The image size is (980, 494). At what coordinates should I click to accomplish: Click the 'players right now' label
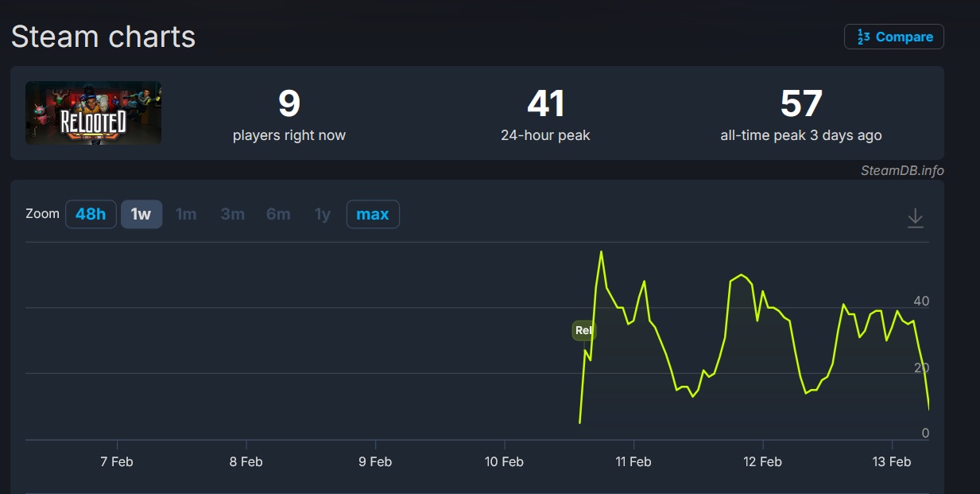click(x=289, y=135)
